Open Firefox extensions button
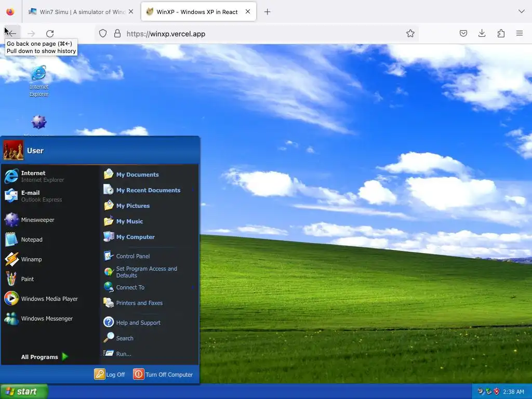This screenshot has height=399, width=532. 501,33
